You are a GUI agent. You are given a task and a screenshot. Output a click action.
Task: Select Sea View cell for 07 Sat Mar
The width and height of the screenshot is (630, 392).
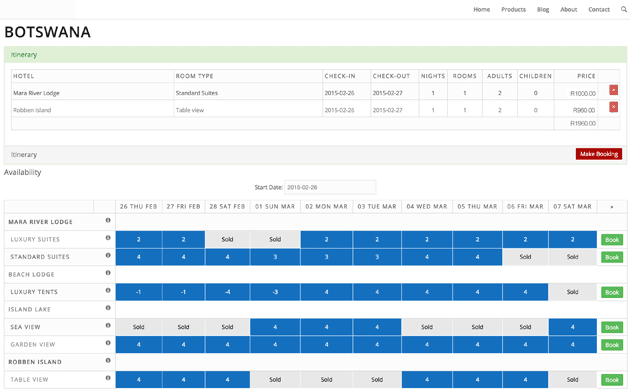tap(573, 327)
